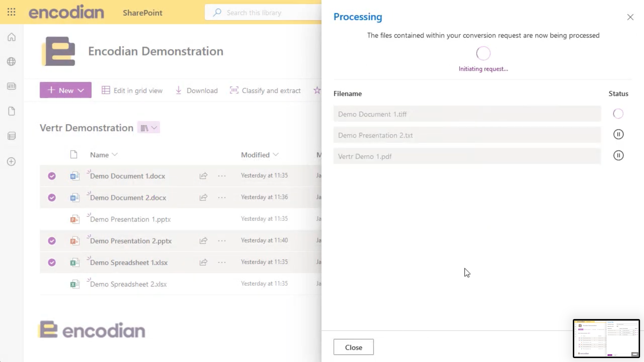The image size is (644, 362).
Task: Click the star favorite icon in toolbar
Action: point(317,90)
